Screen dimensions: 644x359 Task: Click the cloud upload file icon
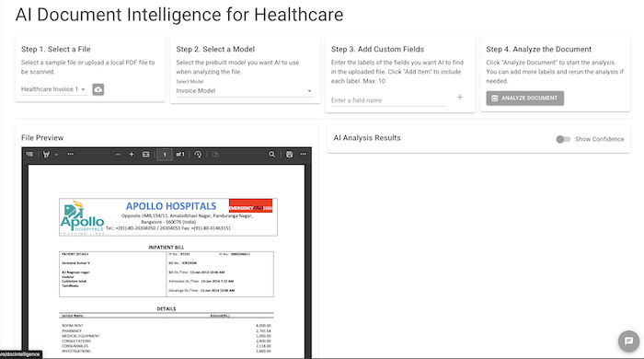tap(98, 89)
